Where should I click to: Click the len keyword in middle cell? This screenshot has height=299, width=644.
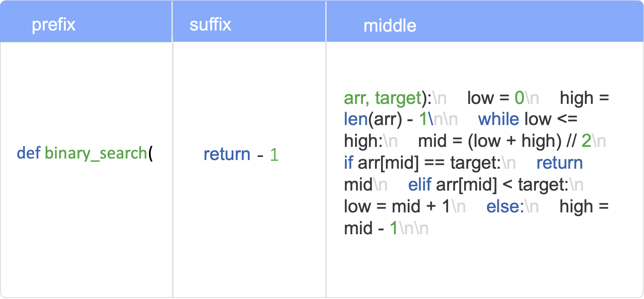pyautogui.click(x=356, y=119)
